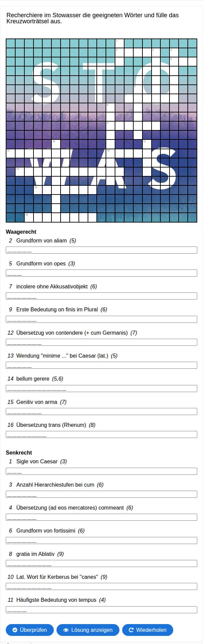Focus input for Sigle von Caesar
203x644 pixels.
101,471
